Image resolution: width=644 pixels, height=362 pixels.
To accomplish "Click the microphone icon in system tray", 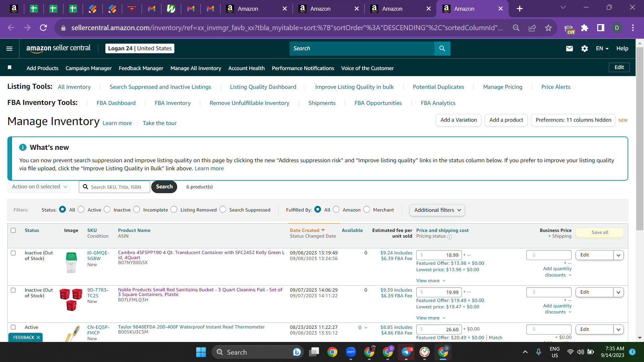I will [x=539, y=352].
